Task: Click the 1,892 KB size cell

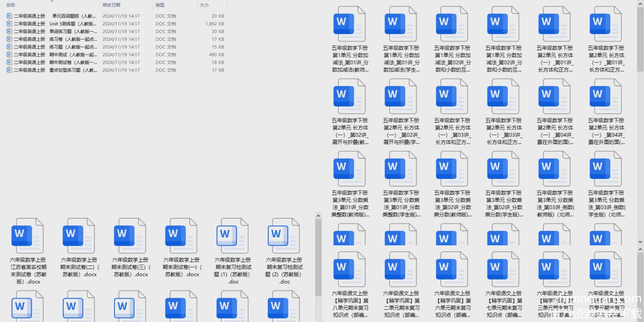Action: (x=215, y=24)
